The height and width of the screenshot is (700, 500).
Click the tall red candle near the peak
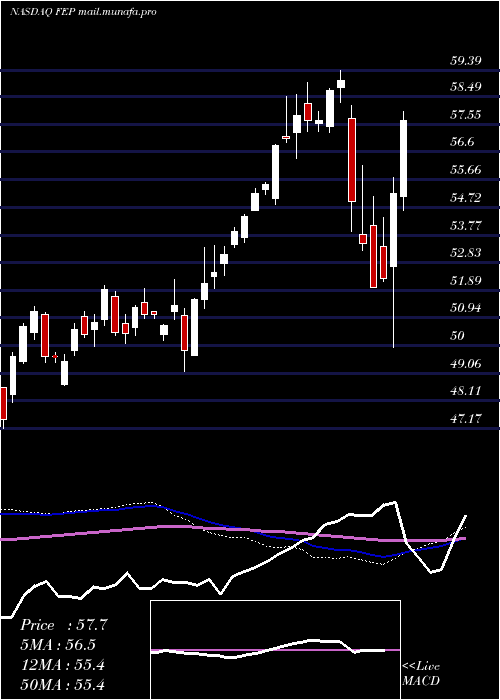pos(352,160)
